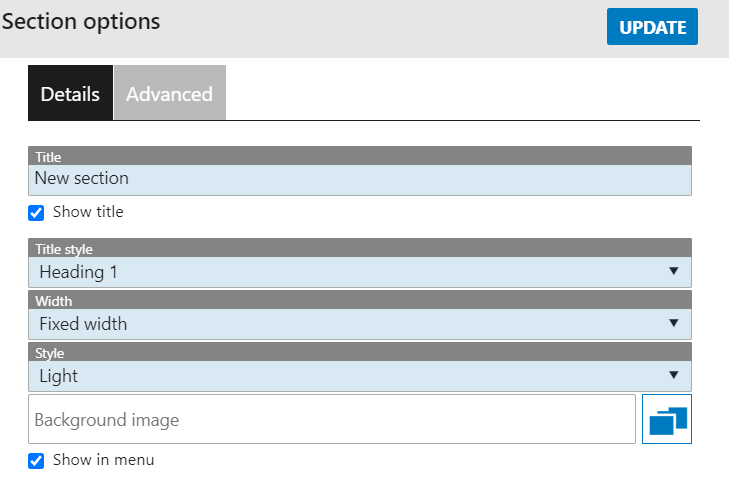Viewport: 729px width, 496px height.
Task: Click the "Show in menu" label text
Action: 103,460
